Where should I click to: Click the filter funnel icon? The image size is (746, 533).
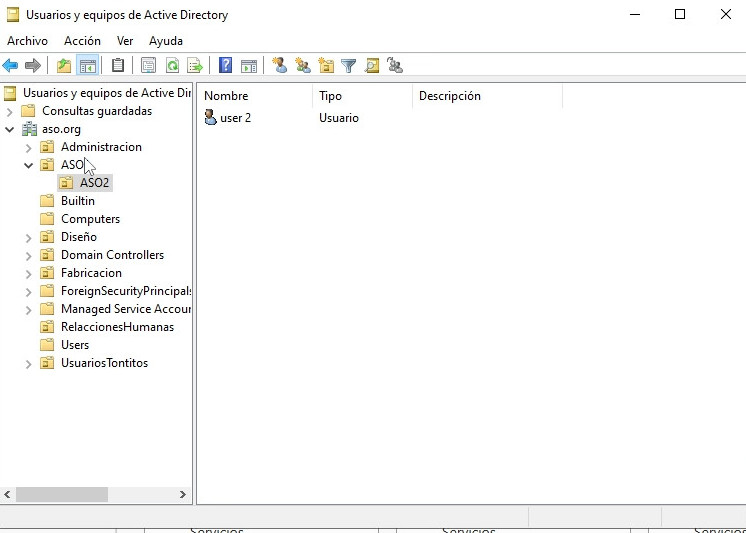point(348,66)
